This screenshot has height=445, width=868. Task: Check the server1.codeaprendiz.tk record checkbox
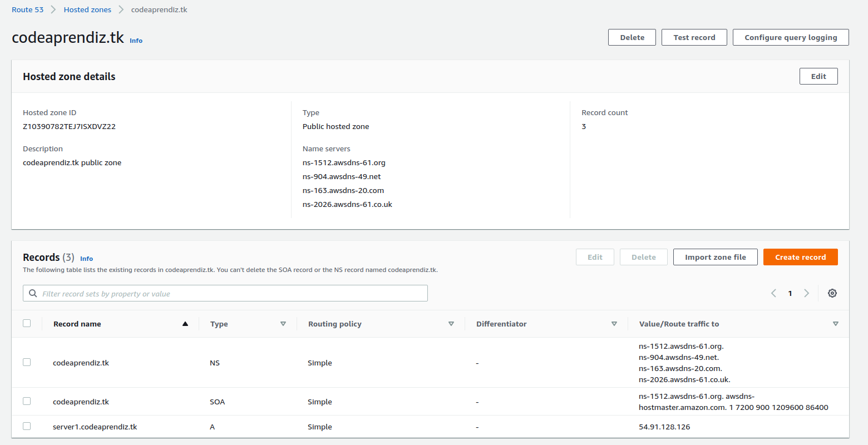click(x=27, y=426)
